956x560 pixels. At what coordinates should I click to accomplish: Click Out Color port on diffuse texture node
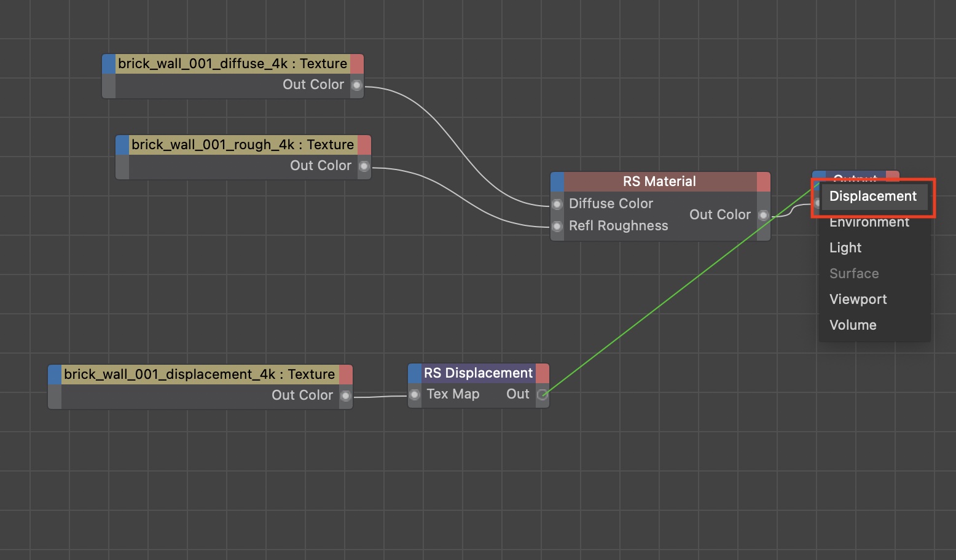coord(356,85)
